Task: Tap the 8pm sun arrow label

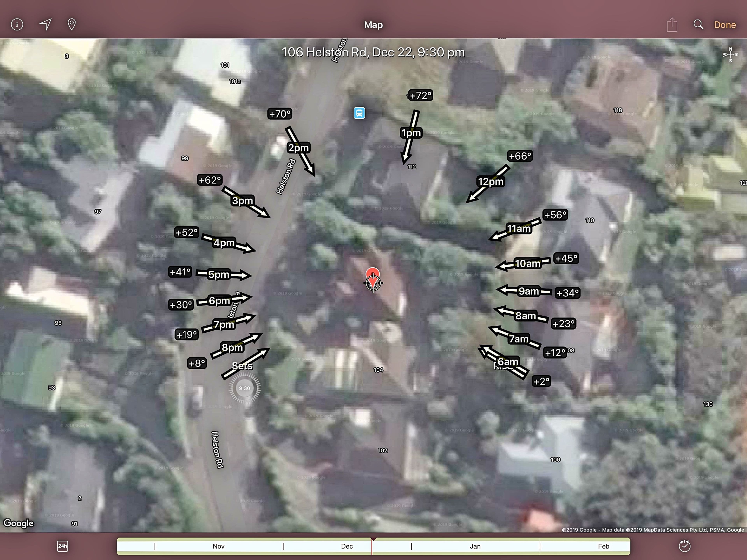Action: [232, 347]
